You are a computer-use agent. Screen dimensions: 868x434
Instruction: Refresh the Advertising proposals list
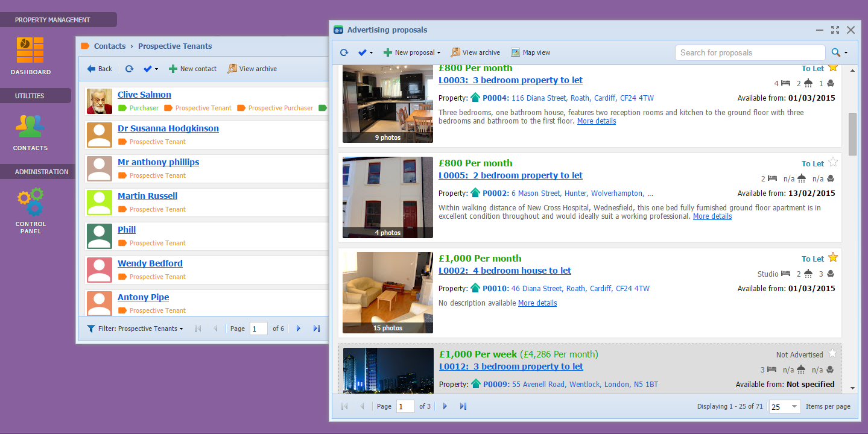344,52
